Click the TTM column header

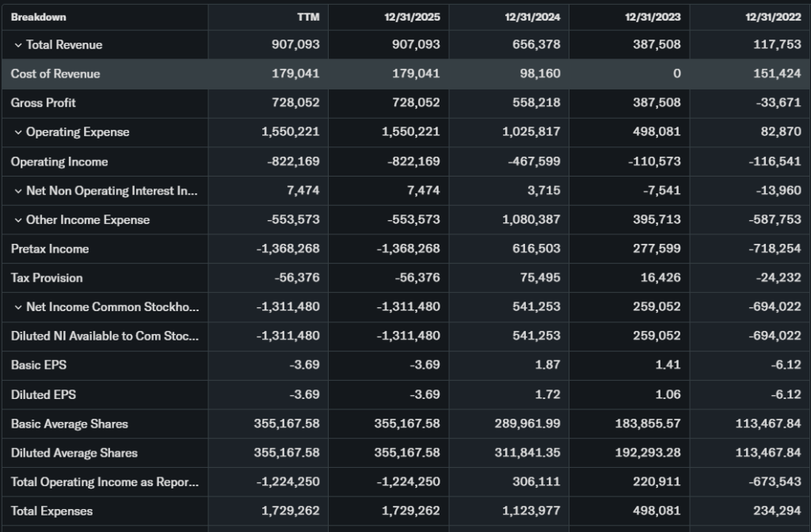tap(307, 17)
